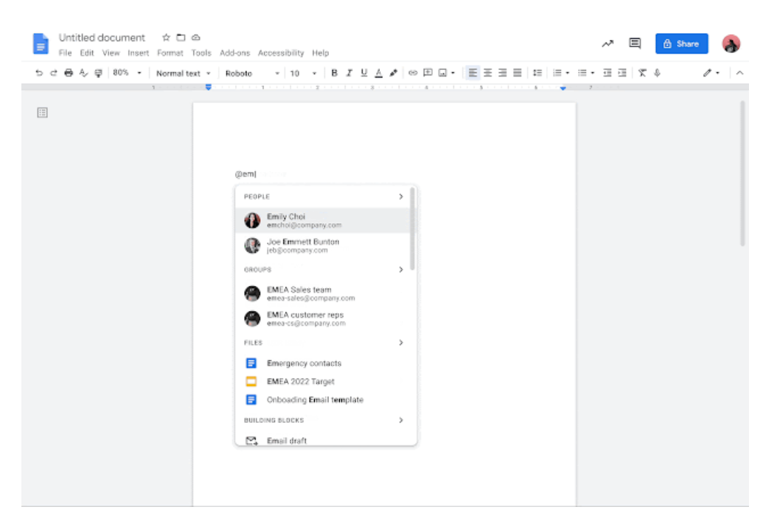Expand the People section chevron
Viewport: 763px width, 532px height.
(401, 197)
